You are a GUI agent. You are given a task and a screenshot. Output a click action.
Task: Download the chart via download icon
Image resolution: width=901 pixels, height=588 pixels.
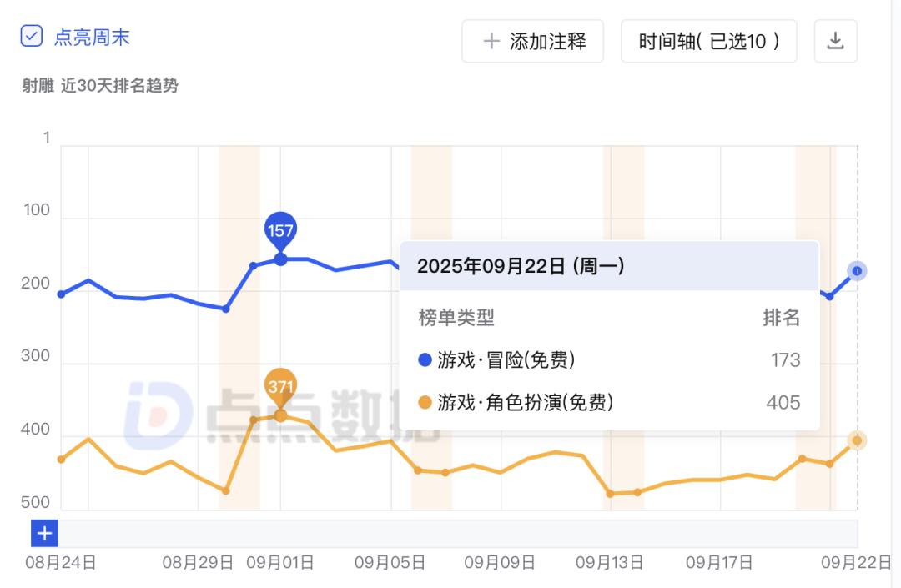835,41
